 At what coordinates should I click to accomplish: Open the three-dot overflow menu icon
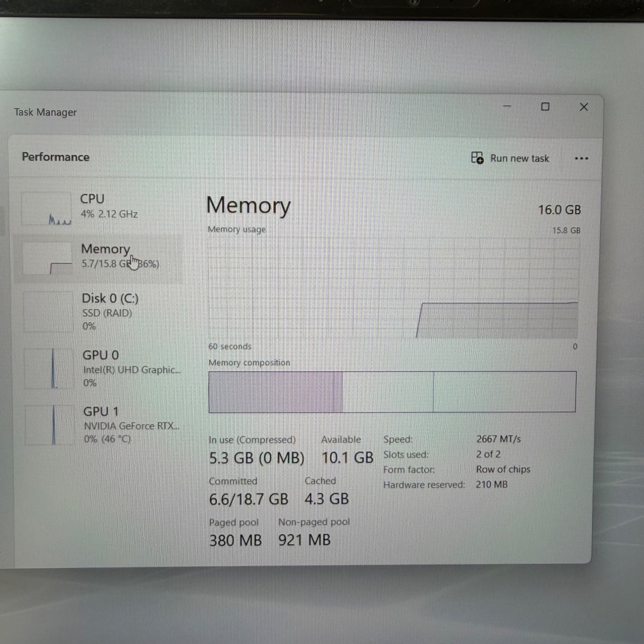click(x=582, y=159)
